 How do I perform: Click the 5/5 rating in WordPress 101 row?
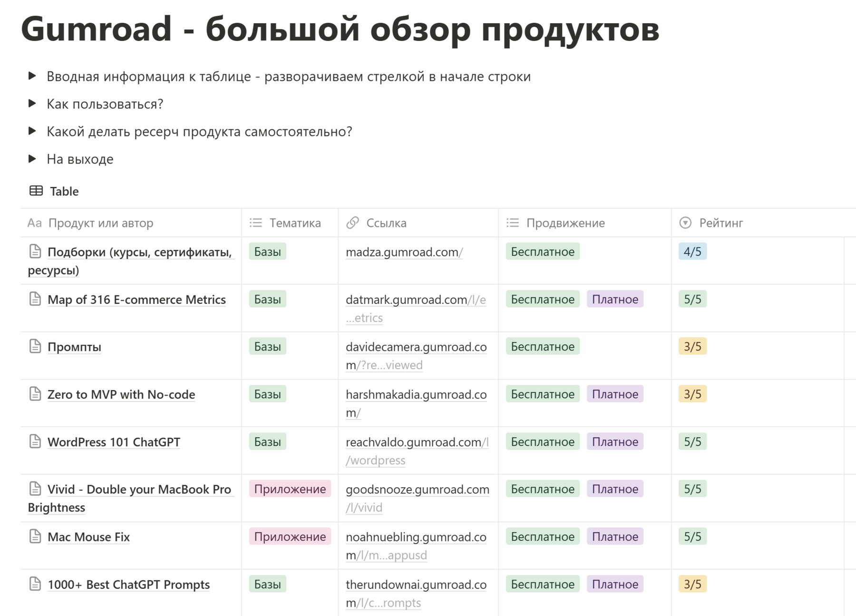point(692,442)
